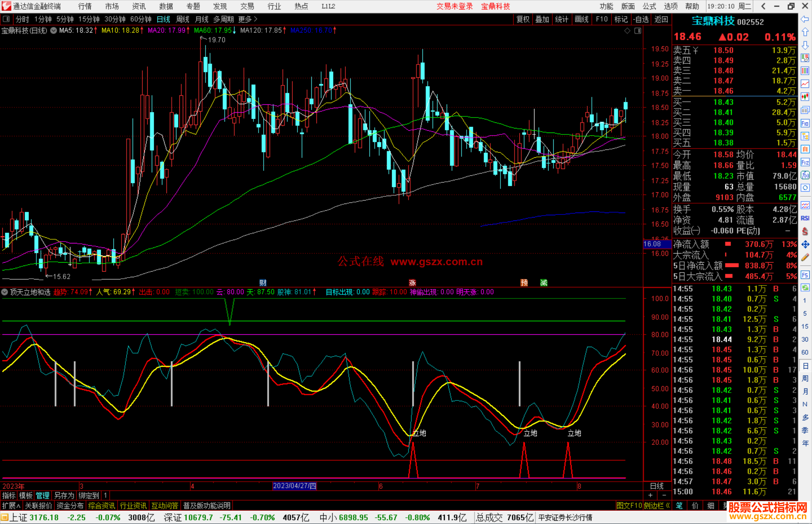Screen dimensions: 812x524
Task: Toggle the left panel icon before 分时
Action: [6, 19]
